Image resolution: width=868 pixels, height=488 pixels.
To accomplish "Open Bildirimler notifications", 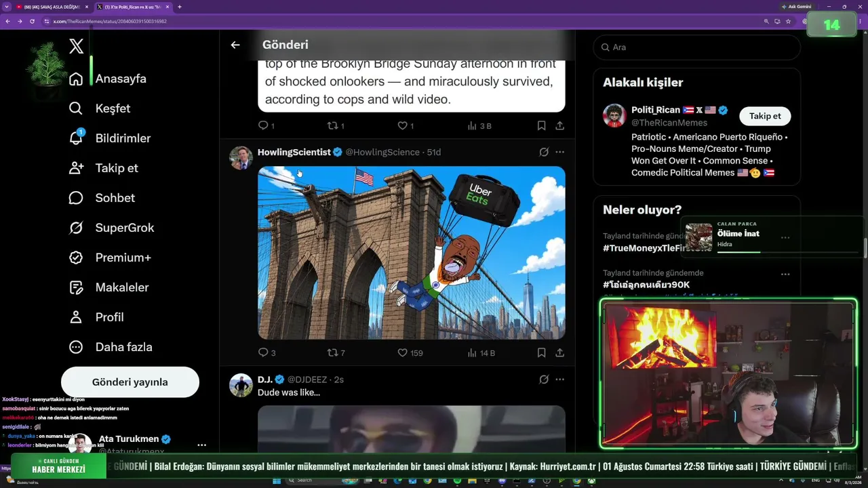I will (110, 138).
